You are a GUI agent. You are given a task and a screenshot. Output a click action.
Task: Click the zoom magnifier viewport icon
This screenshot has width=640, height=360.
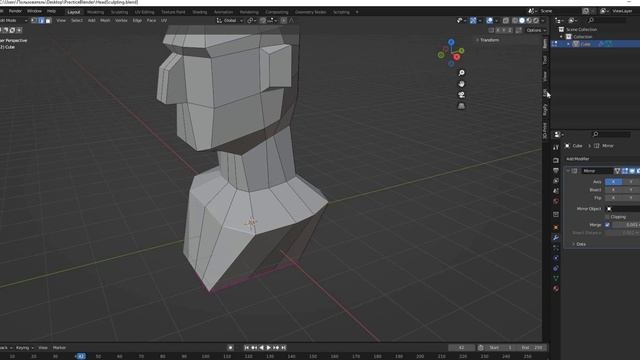click(x=461, y=73)
